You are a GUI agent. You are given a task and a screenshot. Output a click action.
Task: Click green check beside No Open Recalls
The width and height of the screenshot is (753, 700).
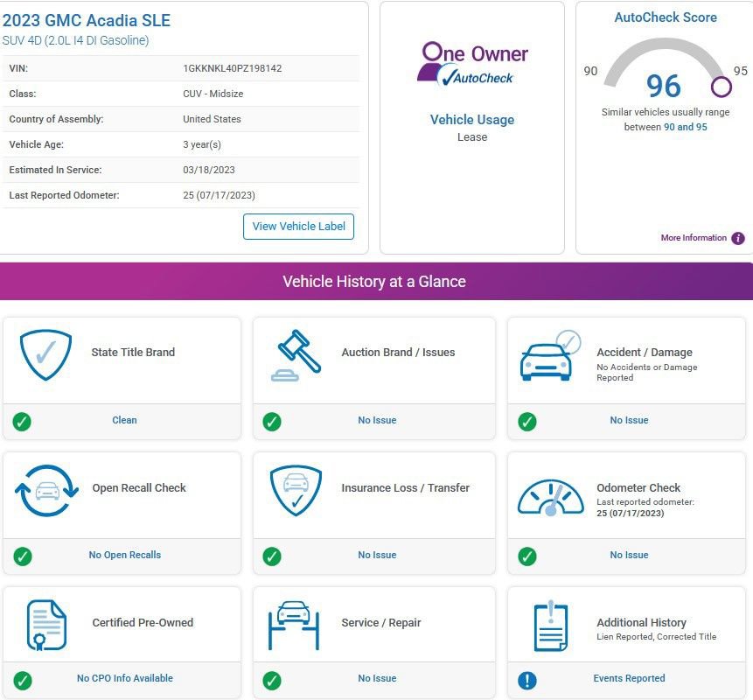coord(23,556)
